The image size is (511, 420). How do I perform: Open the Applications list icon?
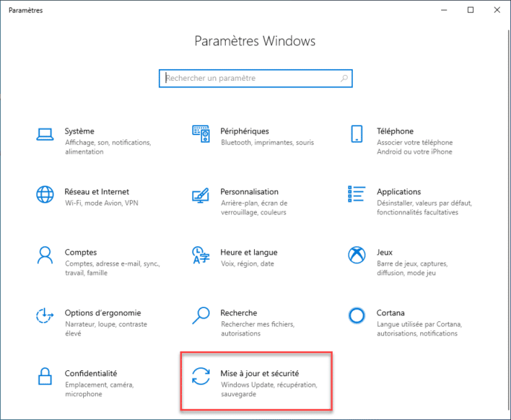(x=357, y=194)
